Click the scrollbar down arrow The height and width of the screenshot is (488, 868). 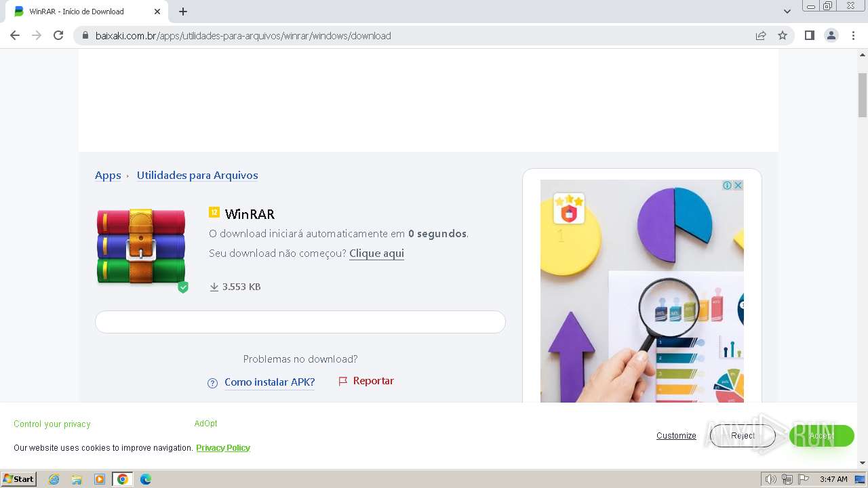[863, 463]
